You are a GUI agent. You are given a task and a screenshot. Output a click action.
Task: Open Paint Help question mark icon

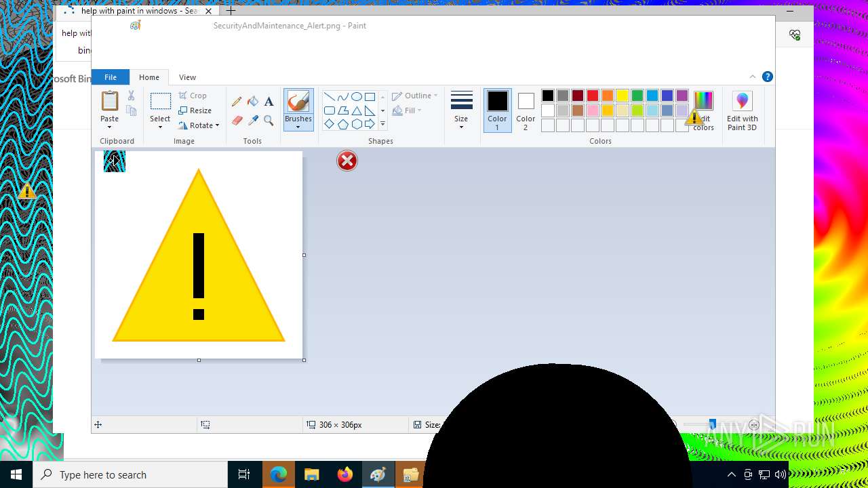tap(767, 77)
